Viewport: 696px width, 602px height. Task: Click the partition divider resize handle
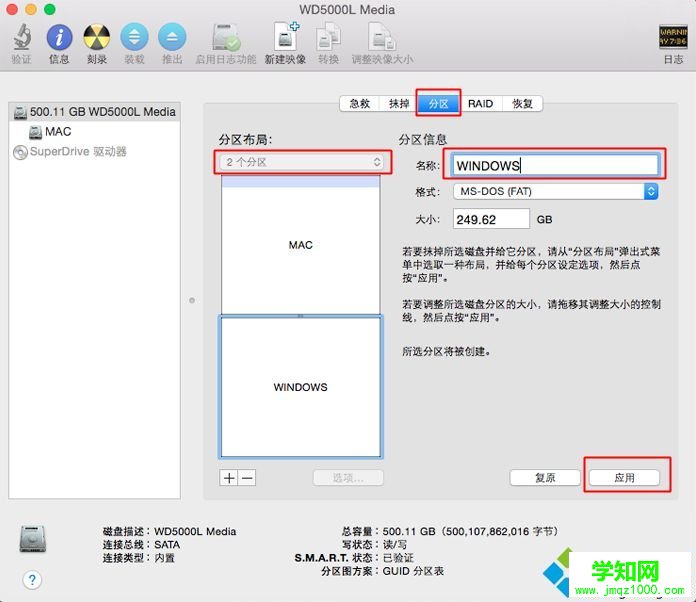(301, 316)
